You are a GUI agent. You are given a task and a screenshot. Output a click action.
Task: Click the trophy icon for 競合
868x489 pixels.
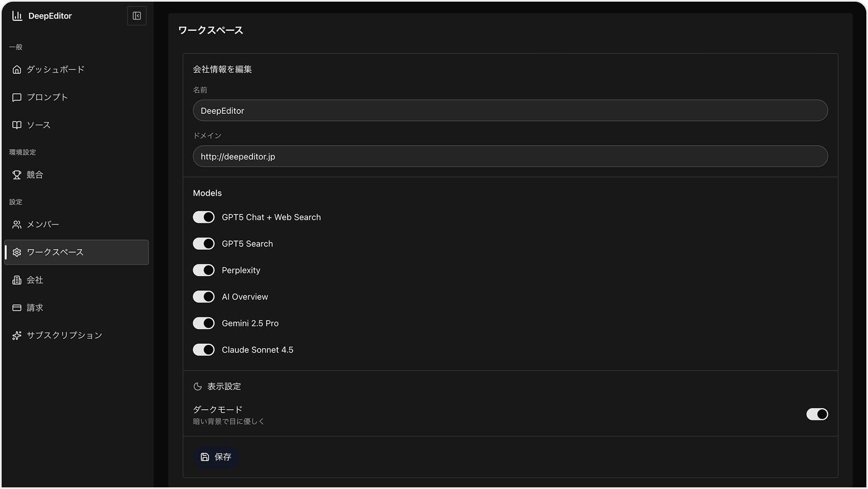pyautogui.click(x=17, y=175)
